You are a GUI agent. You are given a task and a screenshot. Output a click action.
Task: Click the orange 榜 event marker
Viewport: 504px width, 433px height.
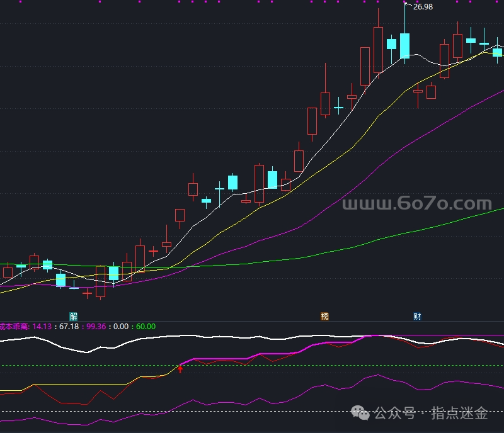[325, 316]
